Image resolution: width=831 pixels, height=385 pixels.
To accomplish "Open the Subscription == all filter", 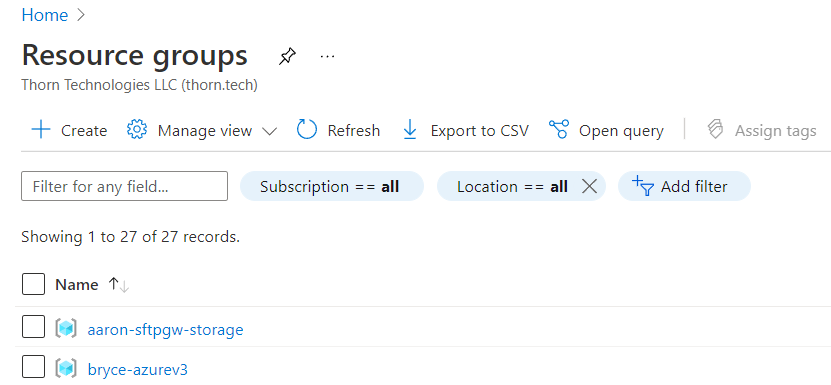I will click(332, 186).
